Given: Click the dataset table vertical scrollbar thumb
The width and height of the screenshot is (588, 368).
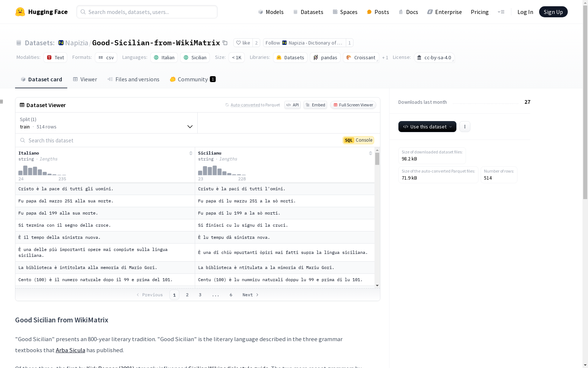Looking at the screenshot, I should click(x=377, y=159).
